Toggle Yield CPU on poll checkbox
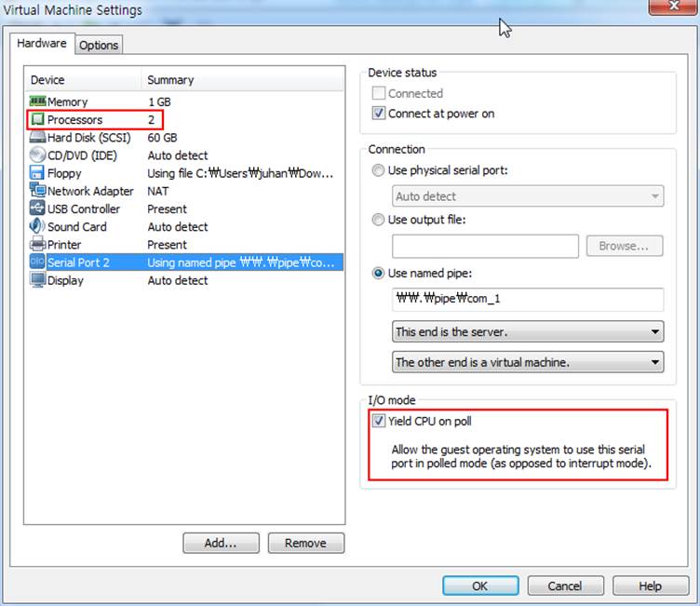Screen dimensions: 700x606 click(x=378, y=421)
